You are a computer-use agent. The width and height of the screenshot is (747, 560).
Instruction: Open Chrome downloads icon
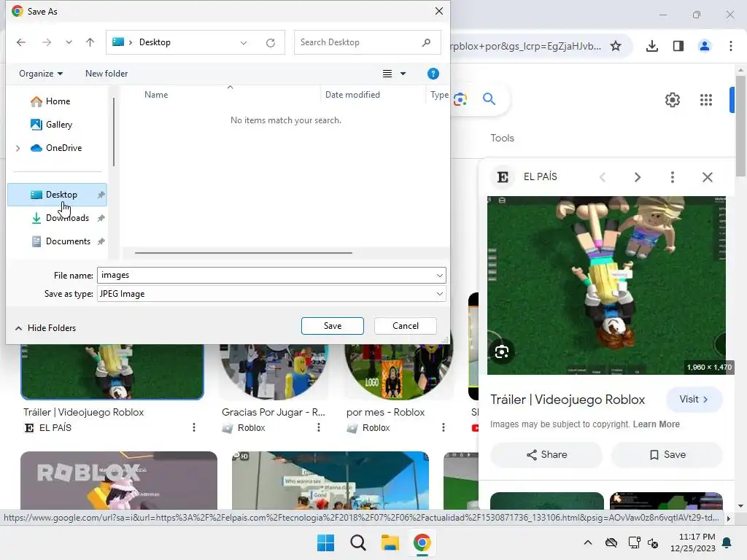tap(652, 46)
